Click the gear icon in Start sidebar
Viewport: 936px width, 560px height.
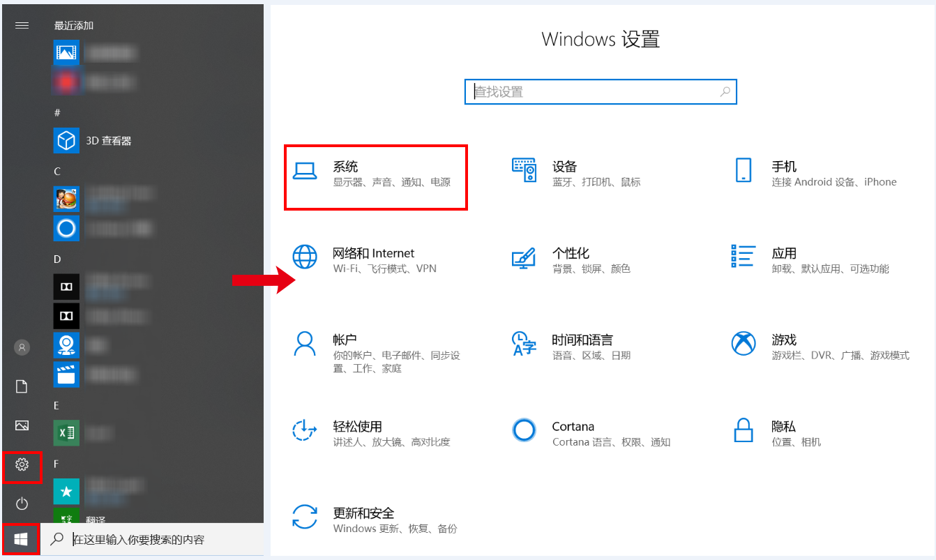[x=22, y=464]
